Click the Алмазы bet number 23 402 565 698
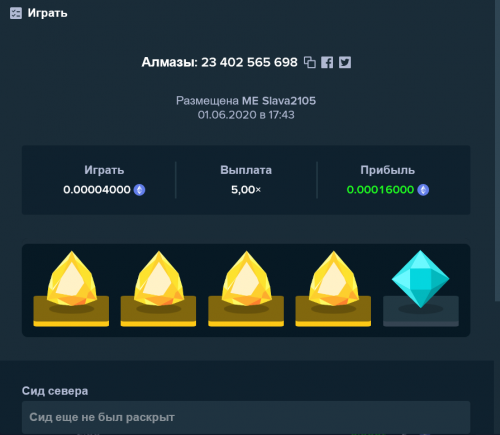Viewport: 500px width, 435px height. [249, 62]
